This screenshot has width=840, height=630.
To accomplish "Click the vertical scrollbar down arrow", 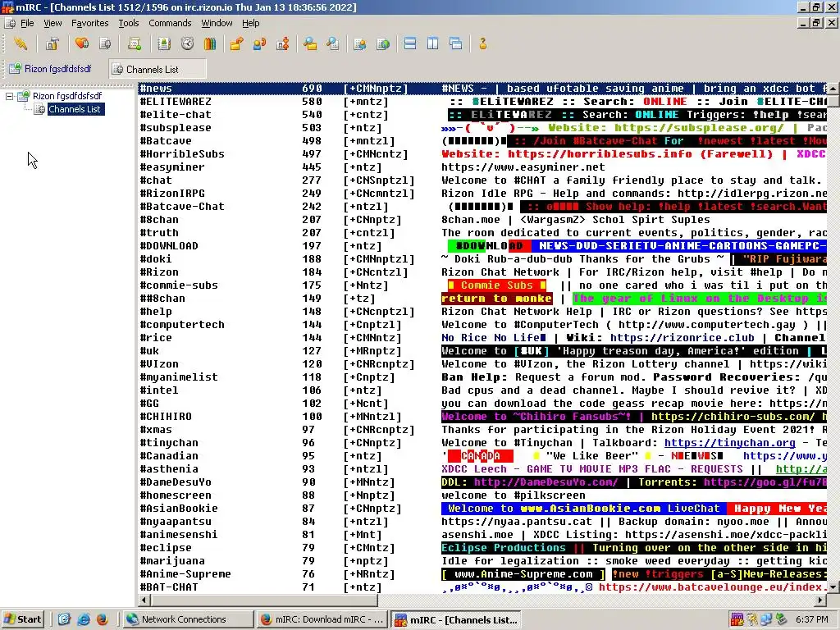I will coord(833,587).
